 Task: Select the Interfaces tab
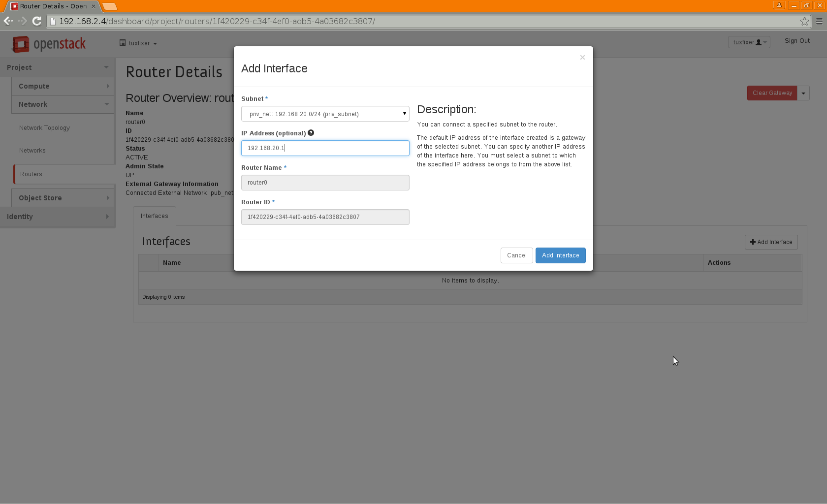154,216
